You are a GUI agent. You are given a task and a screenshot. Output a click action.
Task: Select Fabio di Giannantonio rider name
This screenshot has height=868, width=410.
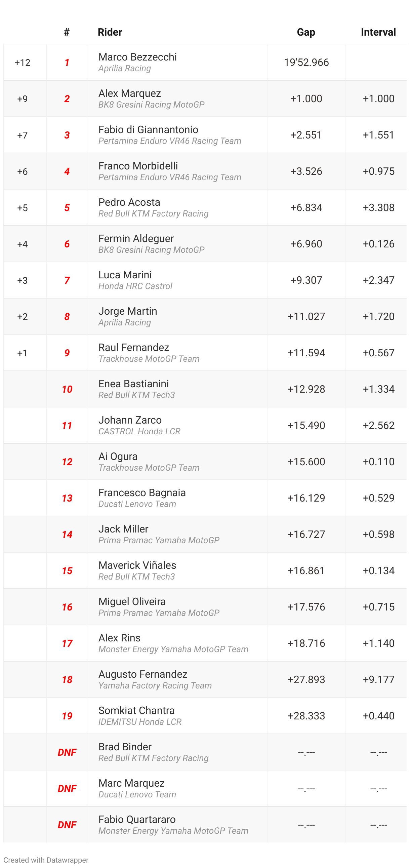coord(148,129)
